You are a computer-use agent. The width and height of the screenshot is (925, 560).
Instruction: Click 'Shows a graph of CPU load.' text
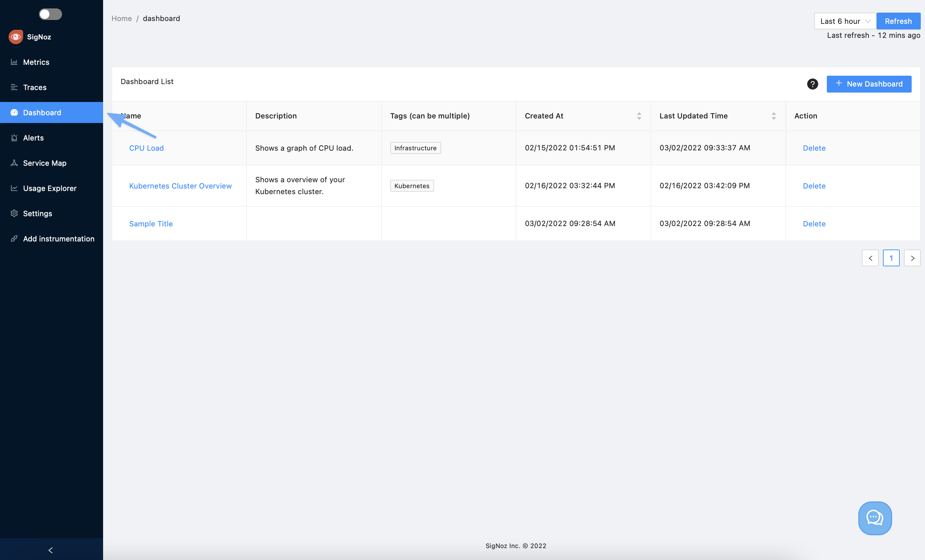click(304, 148)
